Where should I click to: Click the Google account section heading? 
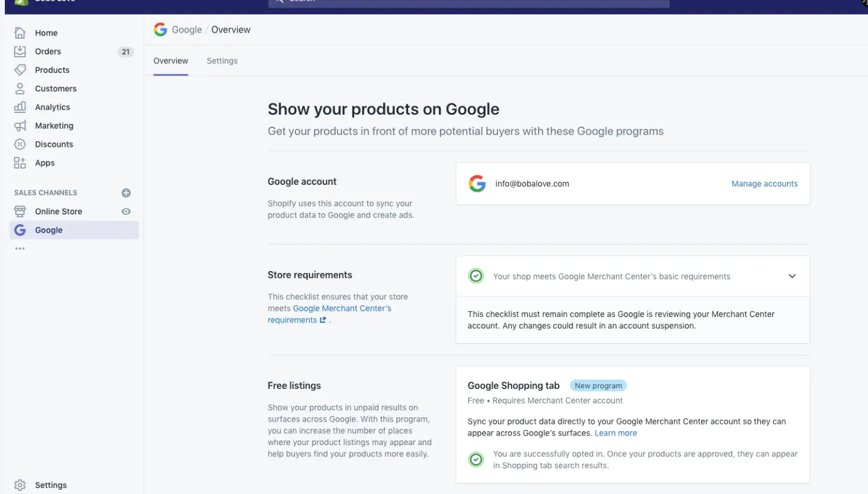(302, 181)
